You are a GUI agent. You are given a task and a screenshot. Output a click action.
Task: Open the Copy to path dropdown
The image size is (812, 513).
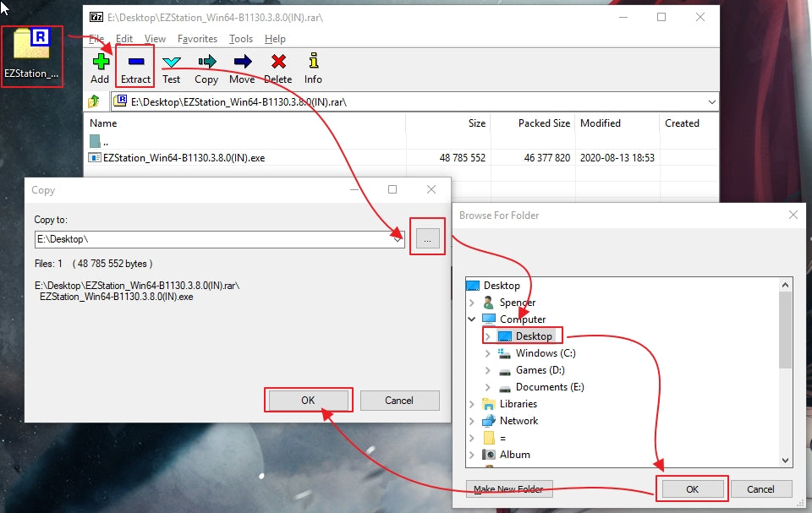click(398, 239)
